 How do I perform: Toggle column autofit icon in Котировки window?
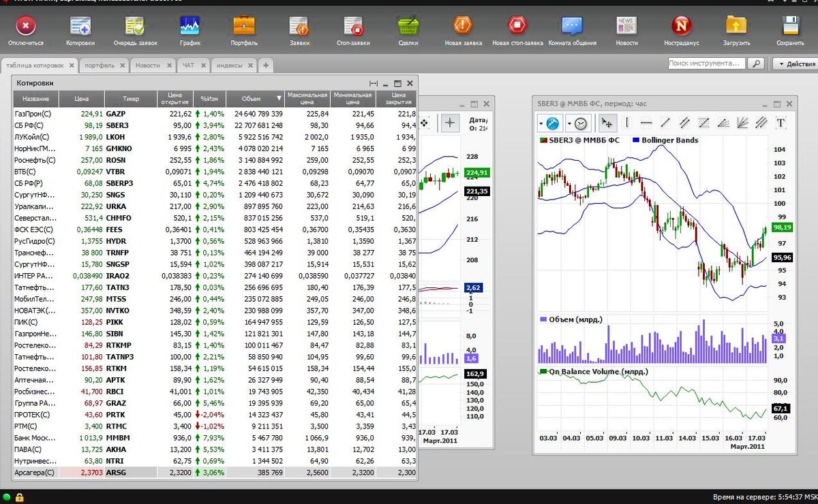coord(373,83)
